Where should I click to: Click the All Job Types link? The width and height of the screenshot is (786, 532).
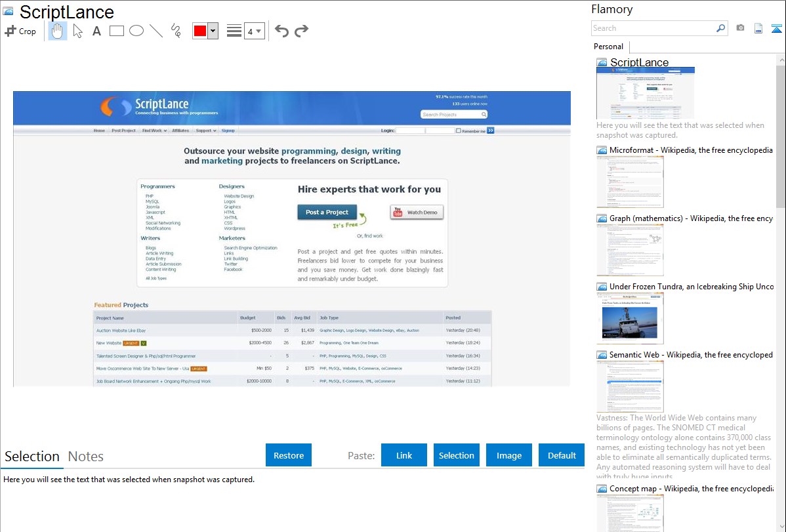click(156, 278)
